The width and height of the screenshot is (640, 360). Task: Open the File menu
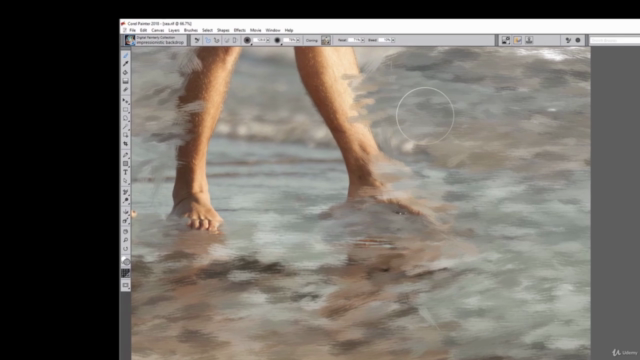pyautogui.click(x=133, y=30)
